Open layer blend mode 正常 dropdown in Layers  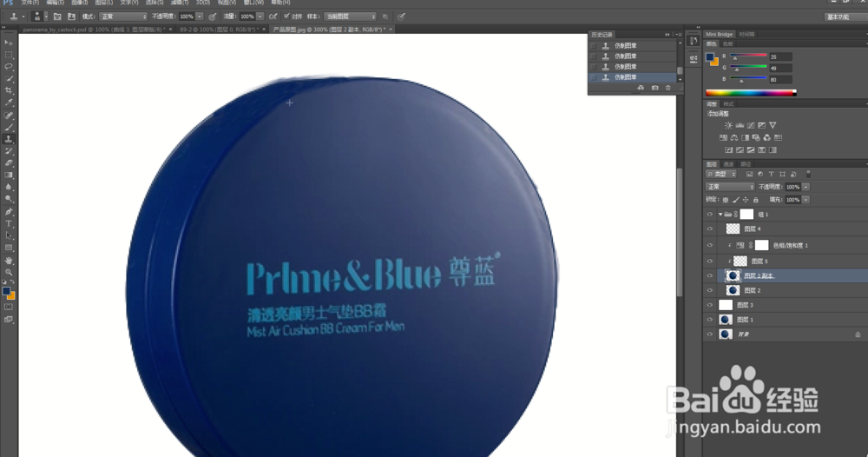[x=730, y=188]
